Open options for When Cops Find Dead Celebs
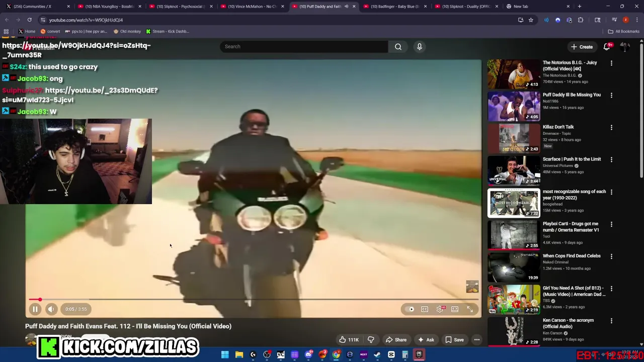The height and width of the screenshot is (362, 644). (x=611, y=256)
